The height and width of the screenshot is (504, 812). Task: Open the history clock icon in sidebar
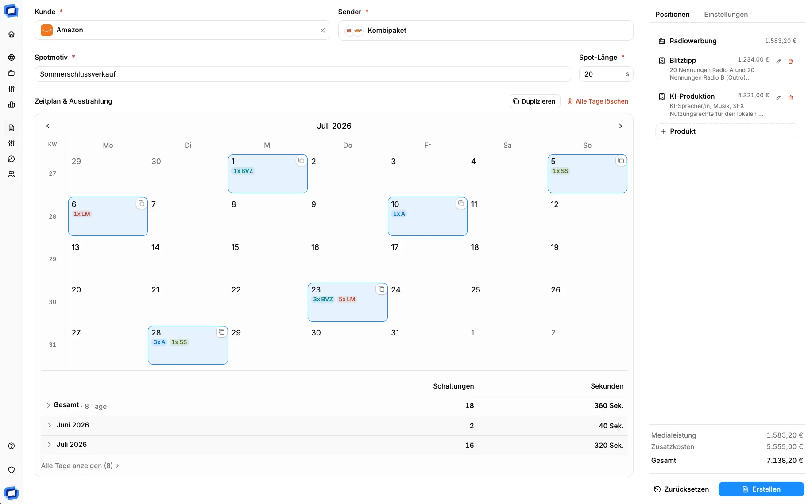coord(12,159)
